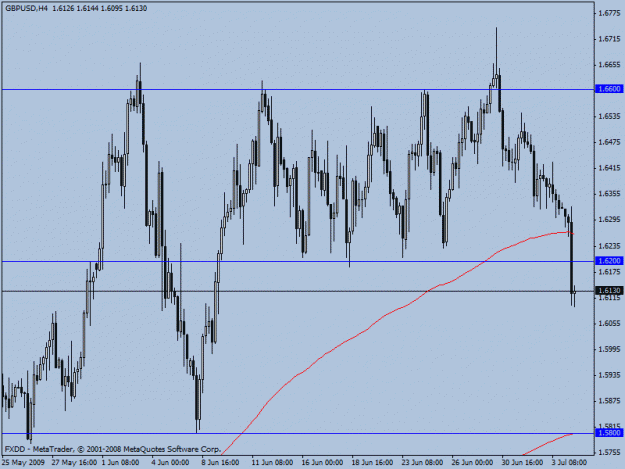Click the 1.5995 price axis label
Viewport: 625px width, 469px height.
coord(610,349)
